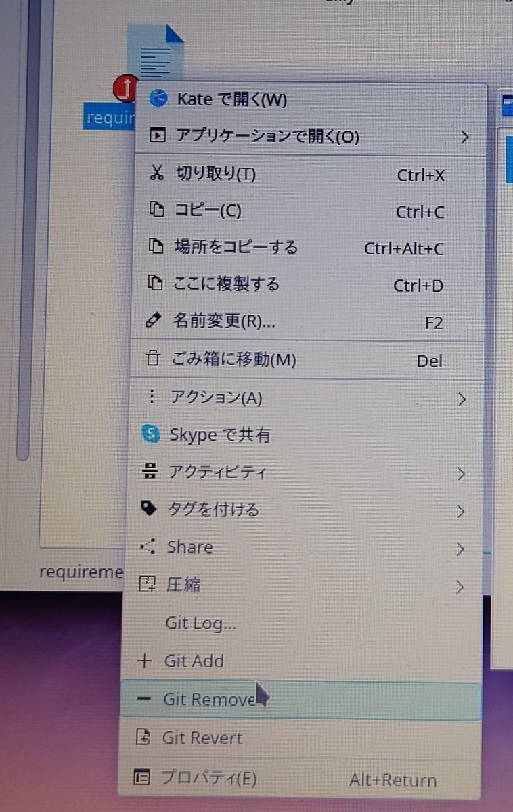Open the 圧縮 menu entry

point(304,585)
